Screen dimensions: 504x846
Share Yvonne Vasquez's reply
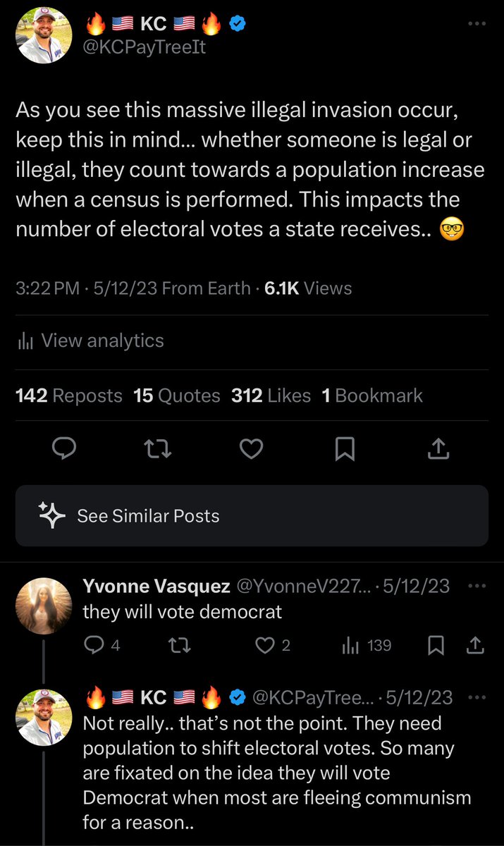point(475,645)
